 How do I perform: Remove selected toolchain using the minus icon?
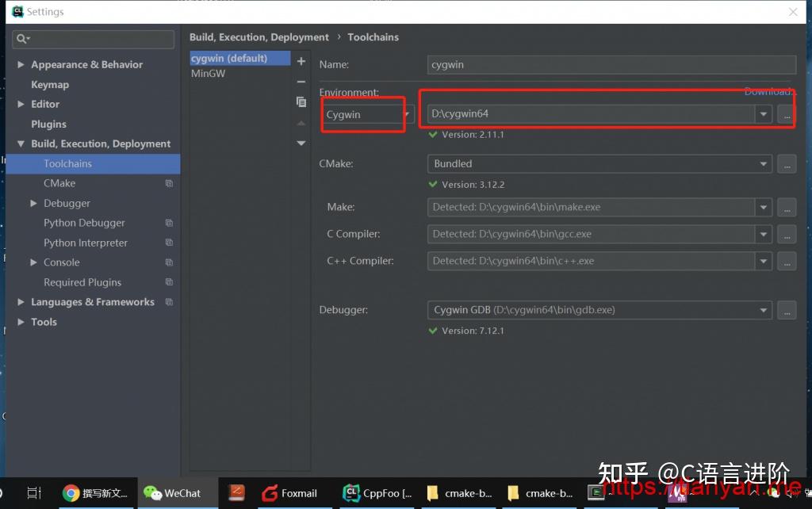(301, 81)
